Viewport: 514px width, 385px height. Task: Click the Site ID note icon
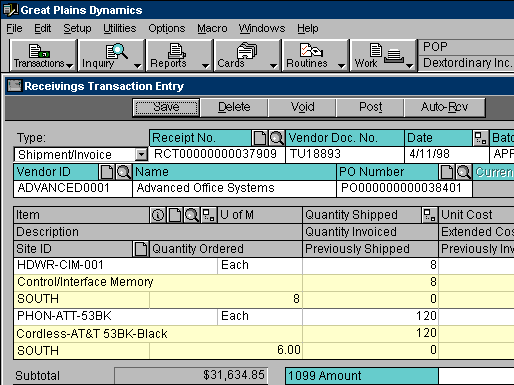click(x=141, y=249)
